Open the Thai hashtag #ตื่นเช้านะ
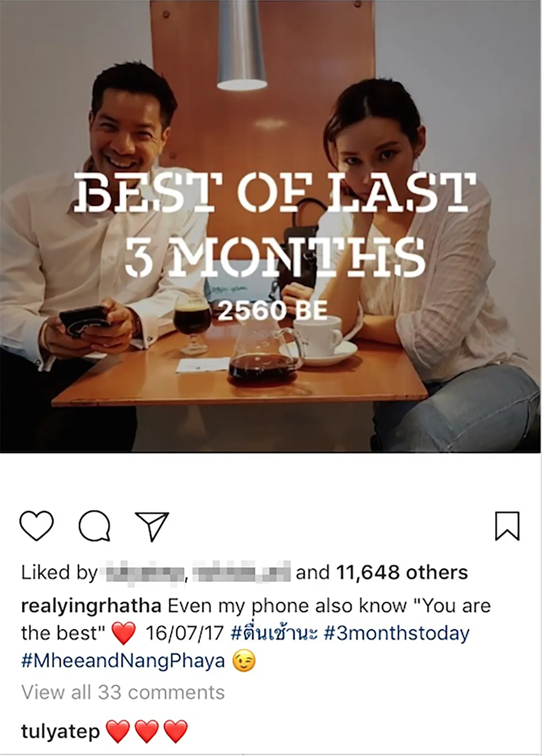 (274, 633)
